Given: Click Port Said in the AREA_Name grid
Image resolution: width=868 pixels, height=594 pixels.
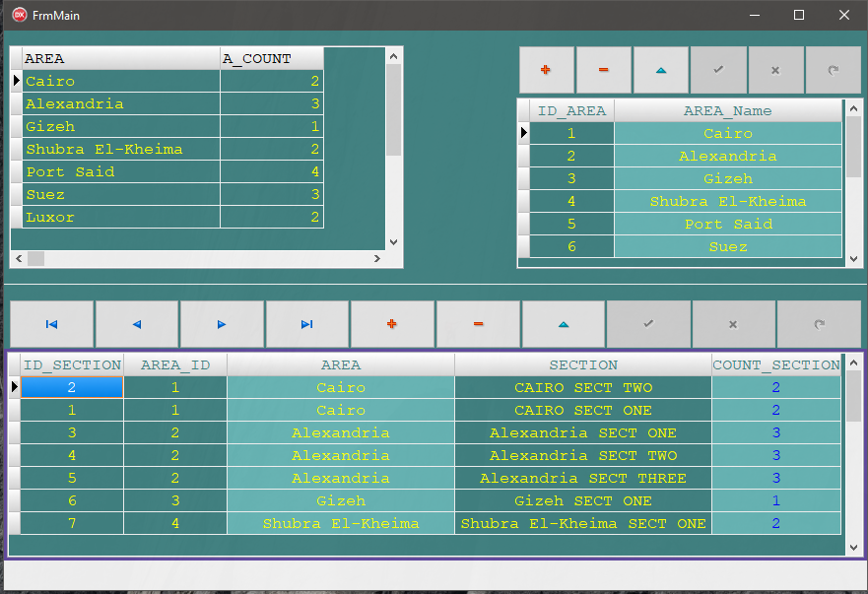Looking at the screenshot, I should [x=728, y=225].
